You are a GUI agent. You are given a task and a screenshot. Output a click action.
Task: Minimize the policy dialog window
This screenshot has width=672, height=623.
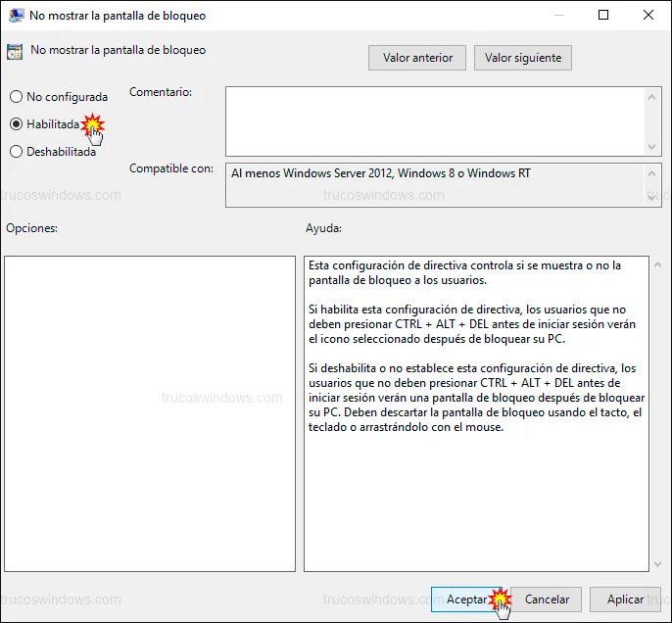point(557,16)
